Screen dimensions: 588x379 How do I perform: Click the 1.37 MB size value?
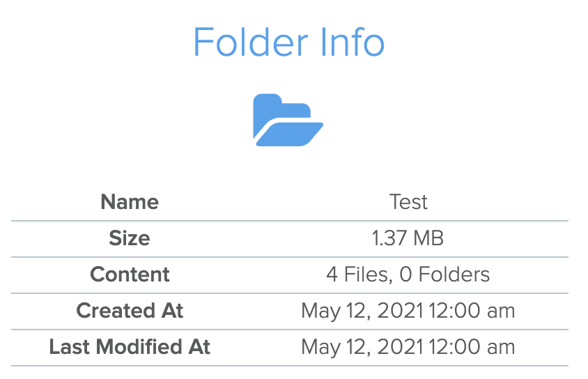(408, 238)
